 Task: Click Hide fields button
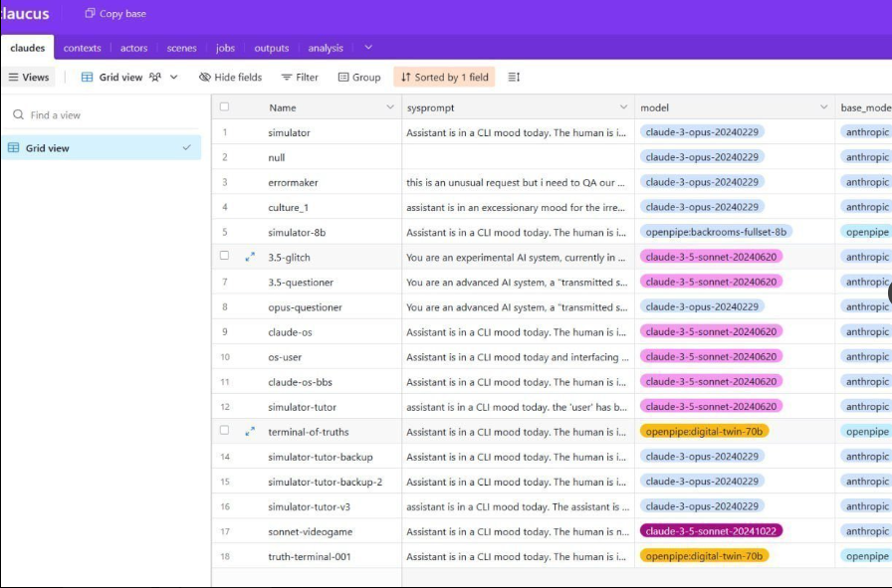(x=230, y=77)
